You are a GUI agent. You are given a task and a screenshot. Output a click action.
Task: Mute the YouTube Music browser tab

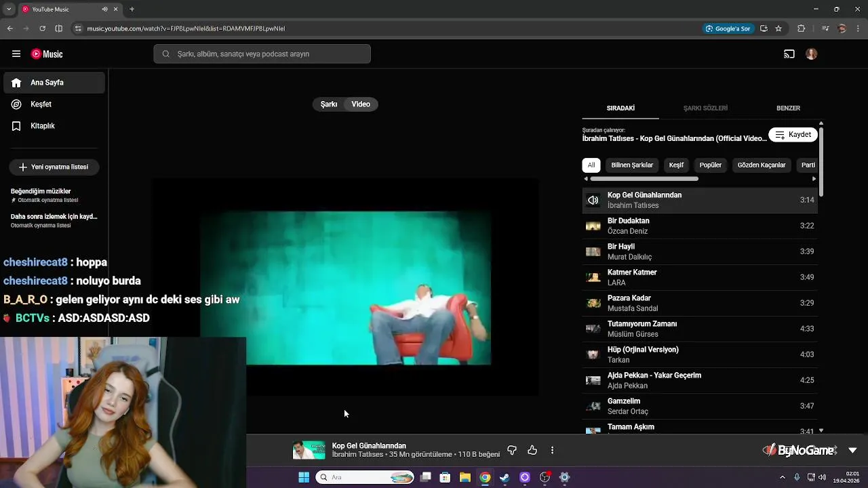(x=105, y=9)
